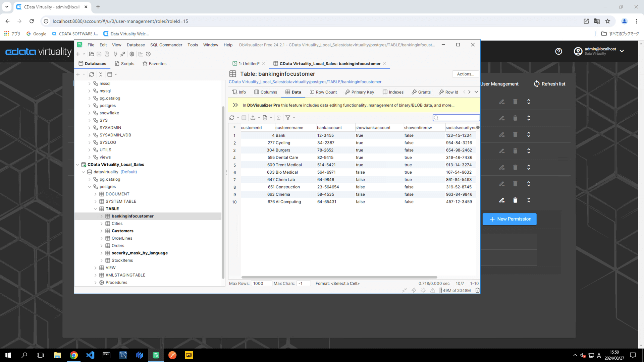The image size is (644, 362).
Task: Open the SQL Commander menu
Action: 166,45
